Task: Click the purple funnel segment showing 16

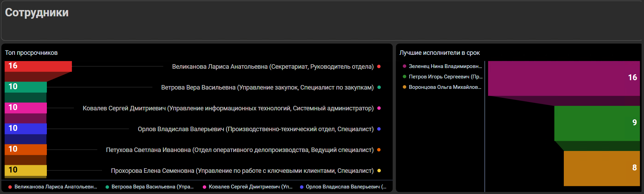Action: pyautogui.click(x=563, y=78)
